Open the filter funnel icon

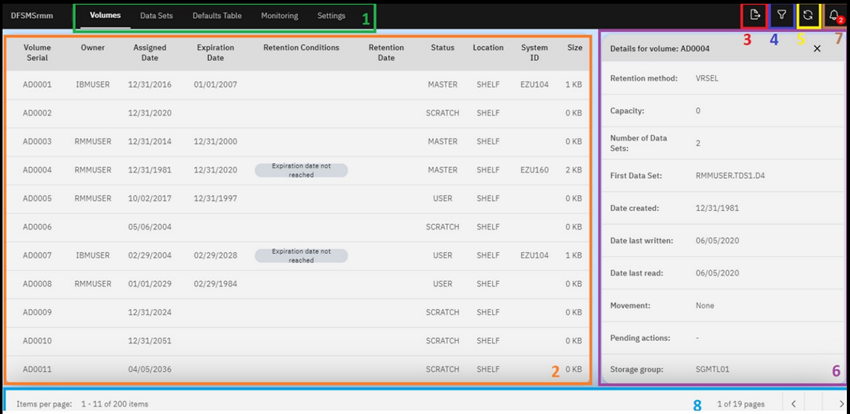click(781, 15)
